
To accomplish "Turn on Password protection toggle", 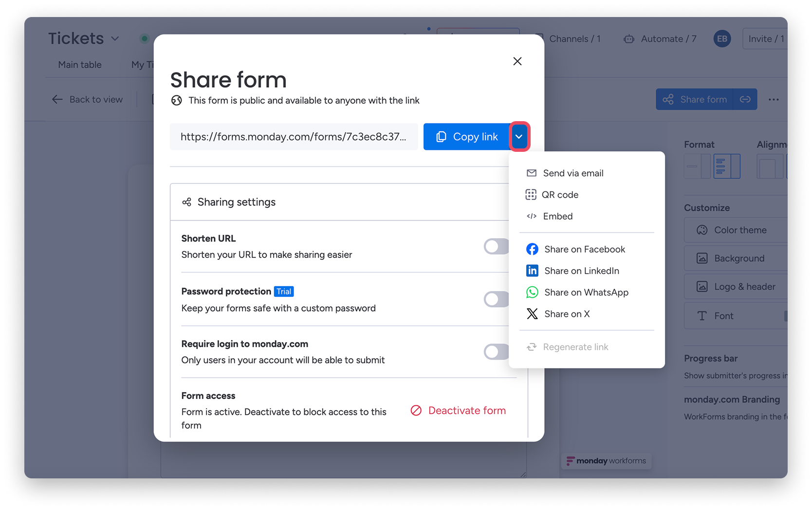I will click(496, 299).
